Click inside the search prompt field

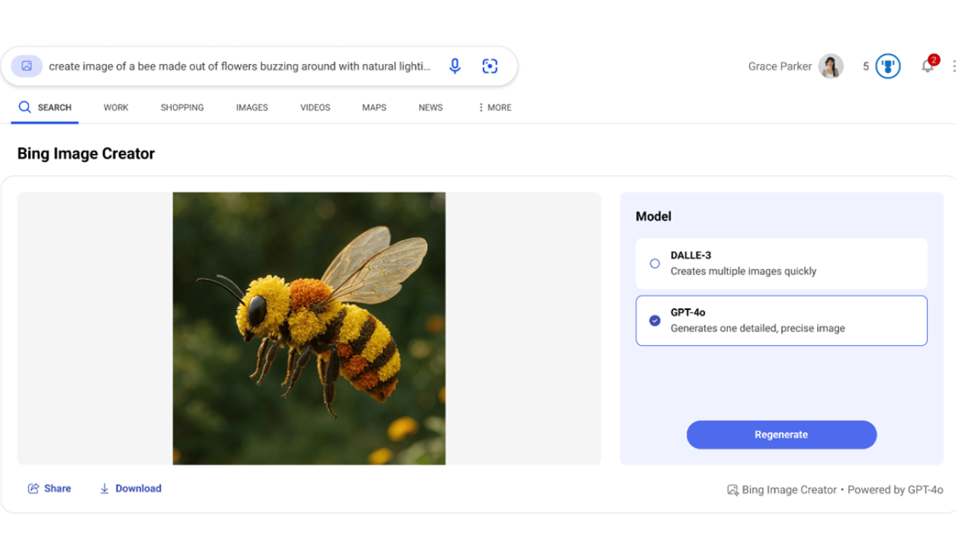click(x=239, y=66)
